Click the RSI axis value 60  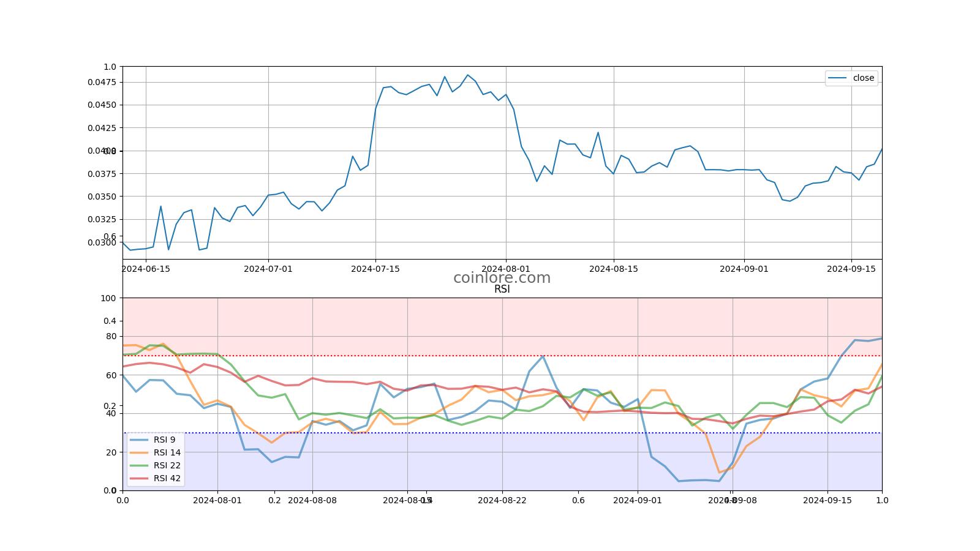(111, 375)
